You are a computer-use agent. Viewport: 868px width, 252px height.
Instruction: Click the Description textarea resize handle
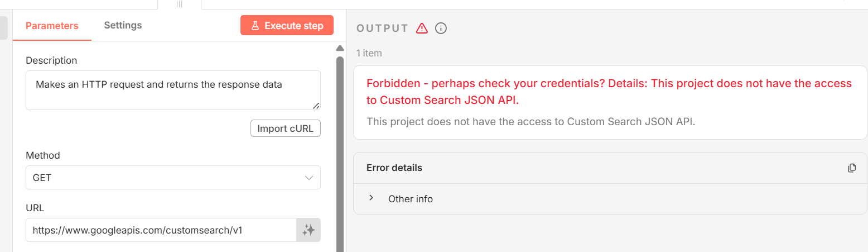click(x=316, y=106)
